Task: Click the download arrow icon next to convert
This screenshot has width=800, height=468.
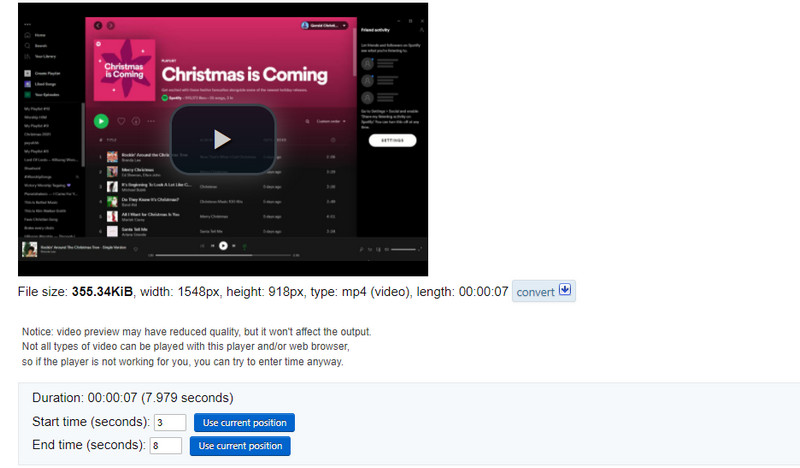Action: click(564, 291)
